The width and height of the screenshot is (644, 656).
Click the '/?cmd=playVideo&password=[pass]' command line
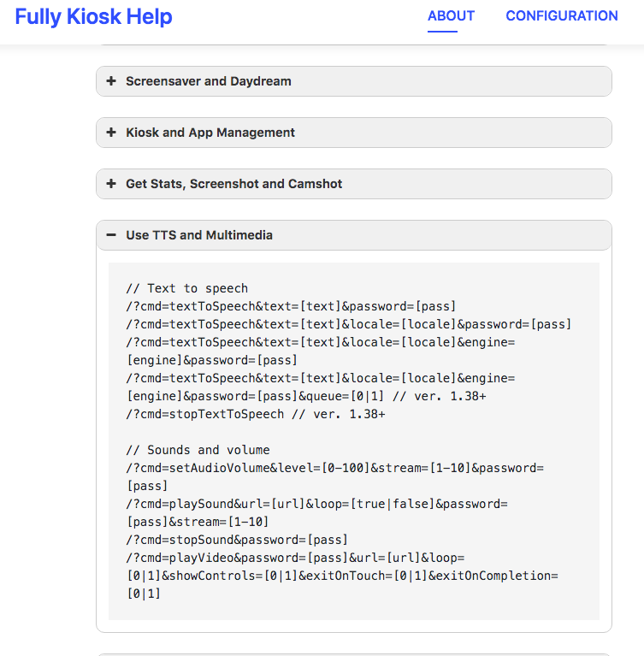295,558
